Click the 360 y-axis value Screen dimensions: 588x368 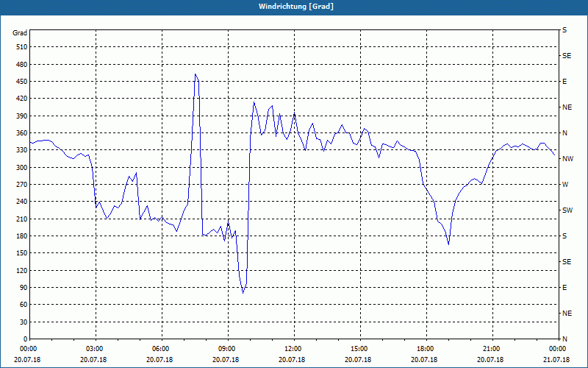[22, 133]
